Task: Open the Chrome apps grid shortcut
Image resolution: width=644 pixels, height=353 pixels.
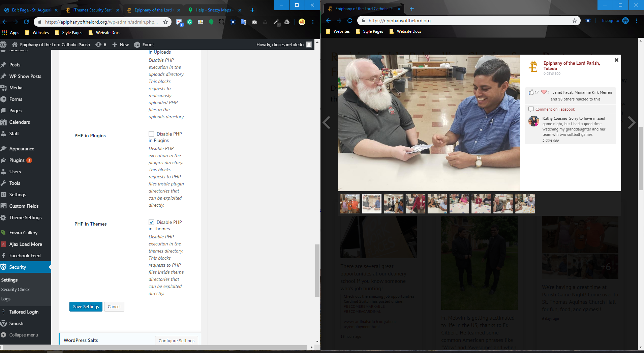Action: tap(11, 33)
